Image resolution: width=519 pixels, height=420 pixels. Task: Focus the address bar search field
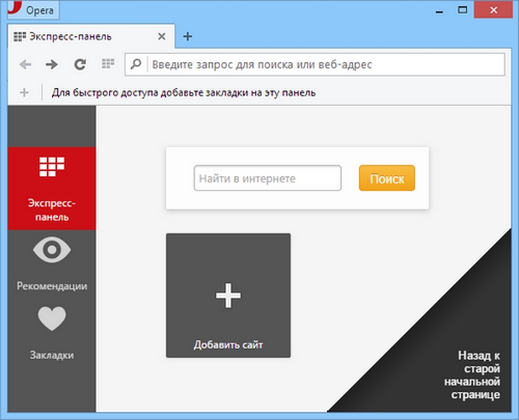click(319, 64)
